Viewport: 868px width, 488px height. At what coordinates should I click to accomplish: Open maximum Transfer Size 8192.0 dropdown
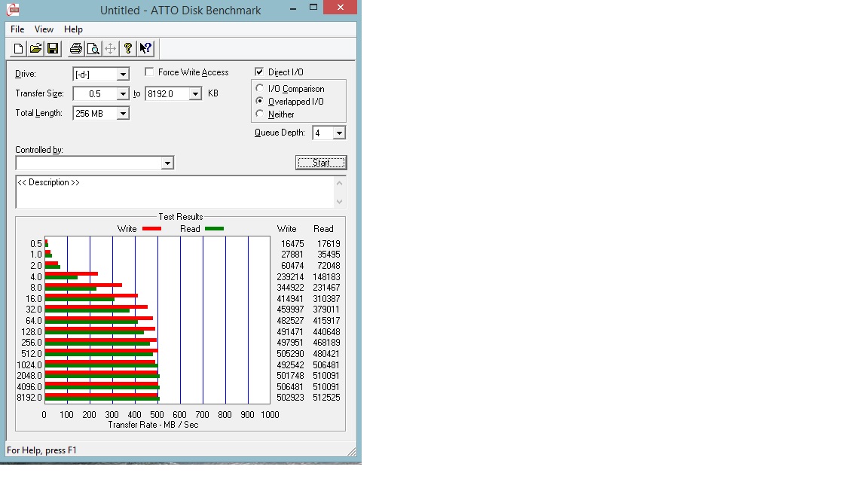(195, 94)
